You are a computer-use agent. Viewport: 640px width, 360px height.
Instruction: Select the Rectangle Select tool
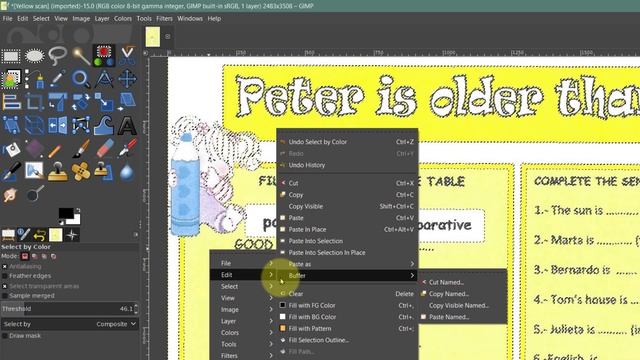coord(11,56)
